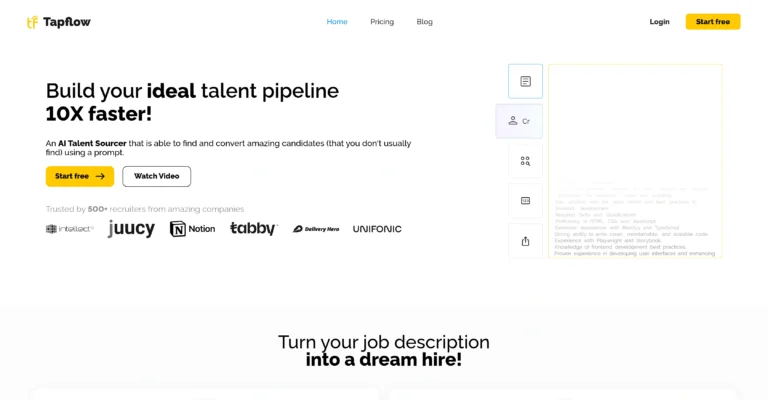Select the ID card icon step
Image resolution: width=768 pixels, height=400 pixels.
pyautogui.click(x=525, y=201)
